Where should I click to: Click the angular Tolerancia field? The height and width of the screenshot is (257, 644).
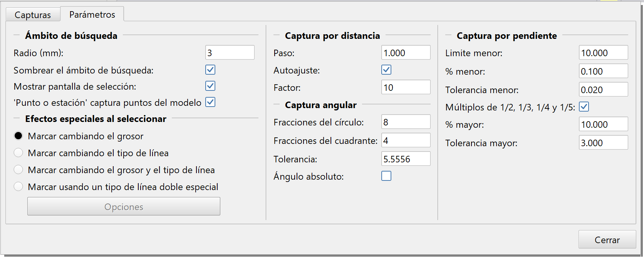[x=406, y=159]
